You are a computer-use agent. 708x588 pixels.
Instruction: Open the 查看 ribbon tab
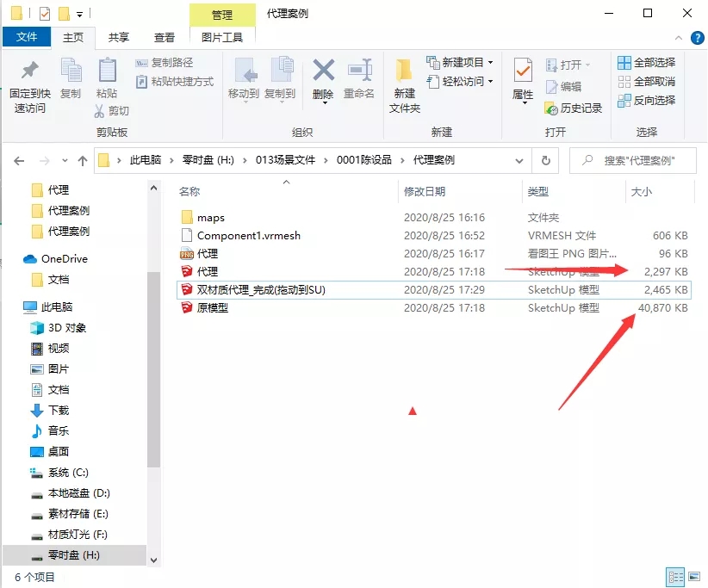click(165, 37)
